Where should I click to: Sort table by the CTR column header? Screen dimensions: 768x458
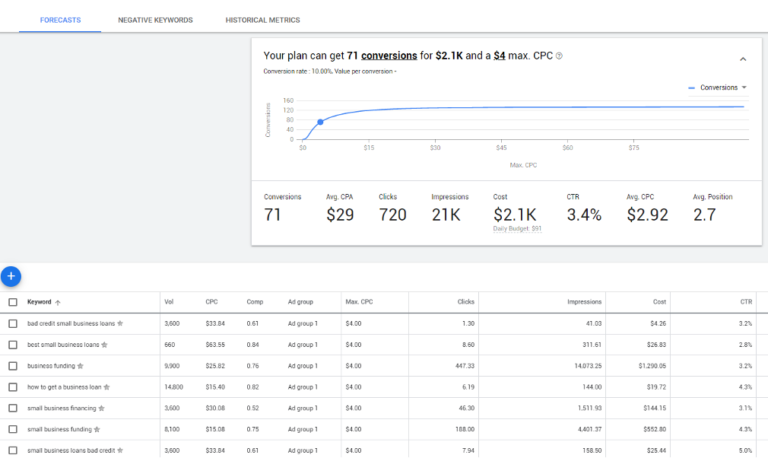[746, 302]
